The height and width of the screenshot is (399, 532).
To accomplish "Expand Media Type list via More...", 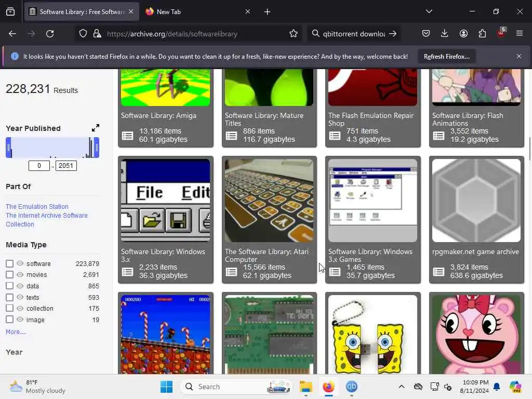I will 16,332.
